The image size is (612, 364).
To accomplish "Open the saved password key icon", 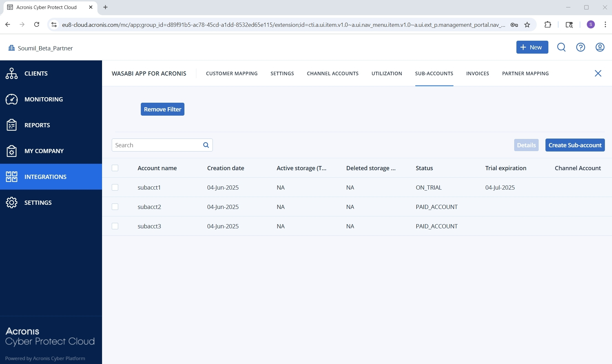I will (514, 25).
